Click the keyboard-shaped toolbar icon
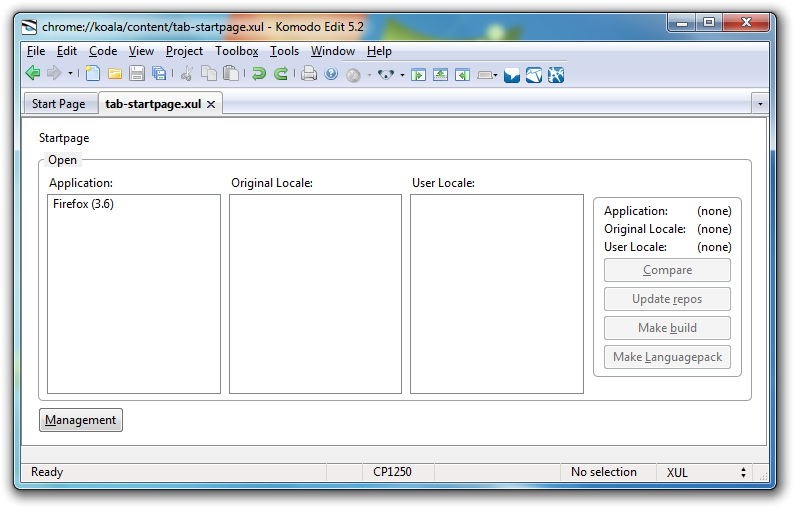 [485, 75]
